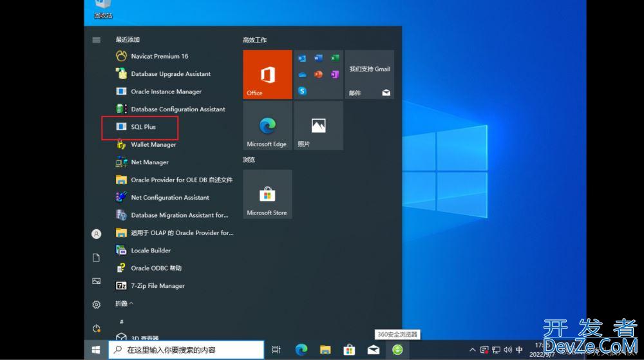Viewport: 644px width, 360px height.
Task: Open the Office apps folder tile
Action: 318,74
